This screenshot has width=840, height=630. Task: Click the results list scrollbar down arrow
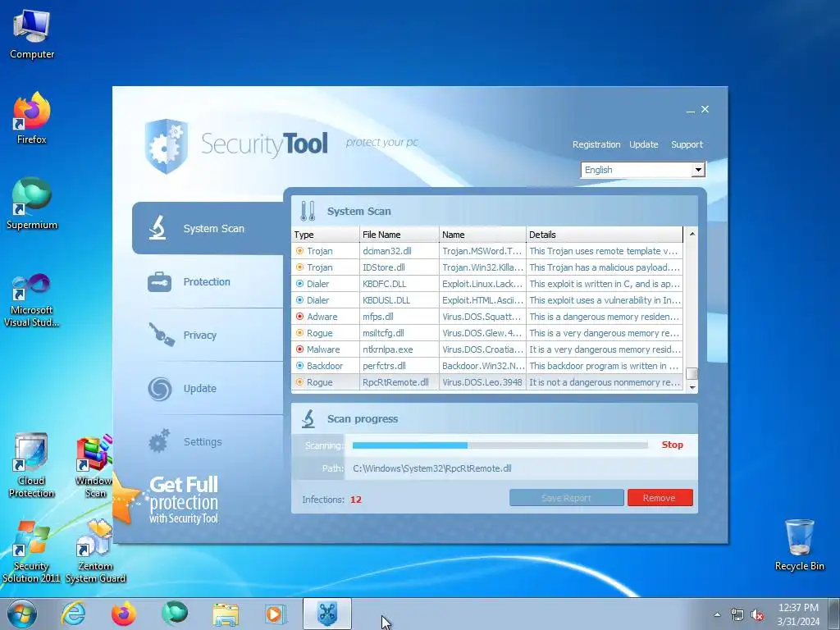(692, 387)
